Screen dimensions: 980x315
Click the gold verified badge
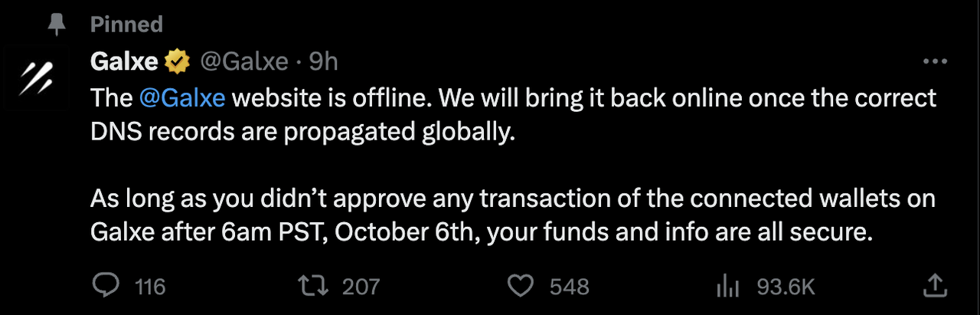tap(178, 61)
